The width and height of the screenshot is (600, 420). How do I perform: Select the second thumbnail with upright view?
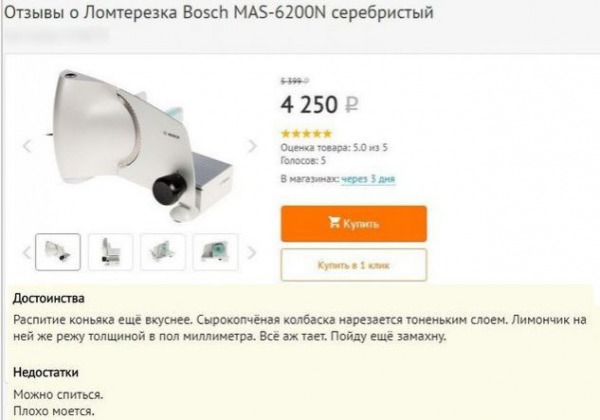point(111,252)
